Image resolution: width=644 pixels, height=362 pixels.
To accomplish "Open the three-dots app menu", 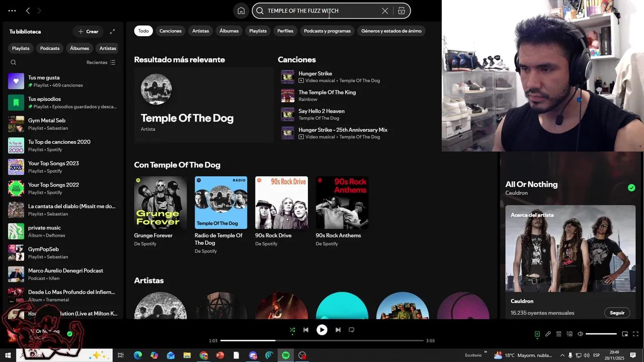I will coord(12,11).
